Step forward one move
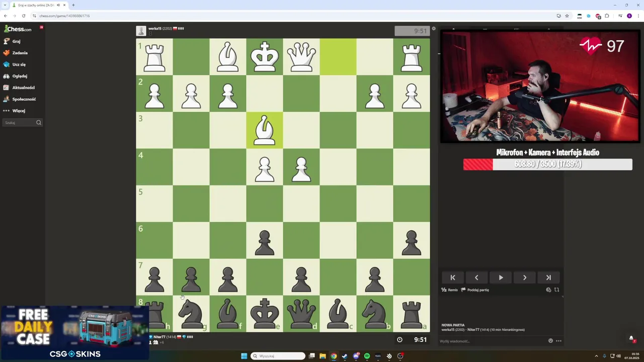The height and width of the screenshot is (362, 644). coord(525,278)
